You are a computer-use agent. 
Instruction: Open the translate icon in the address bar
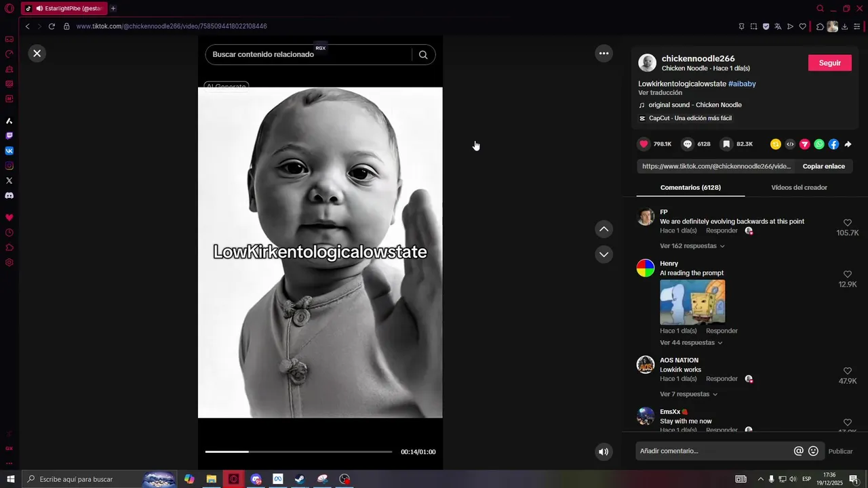click(x=778, y=26)
